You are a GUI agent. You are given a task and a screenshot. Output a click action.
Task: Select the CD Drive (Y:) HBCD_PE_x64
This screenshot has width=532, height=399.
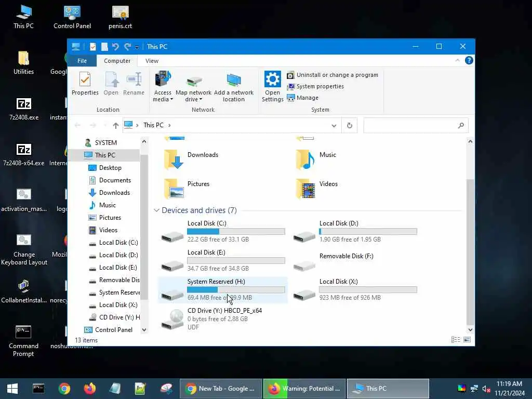click(222, 319)
